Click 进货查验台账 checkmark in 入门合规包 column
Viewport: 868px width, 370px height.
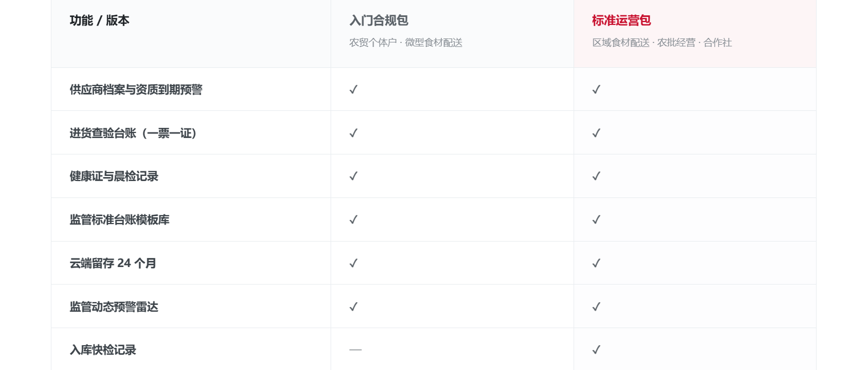pos(354,133)
